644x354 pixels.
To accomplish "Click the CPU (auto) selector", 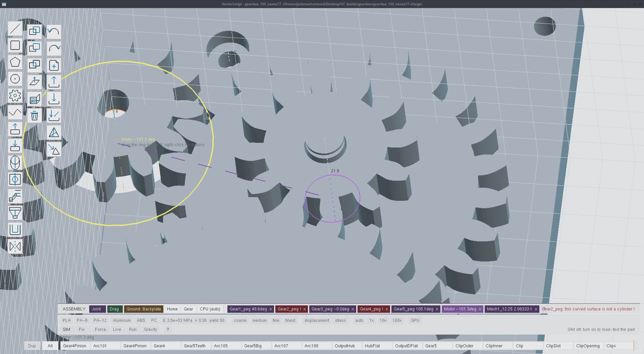I will [210, 309].
